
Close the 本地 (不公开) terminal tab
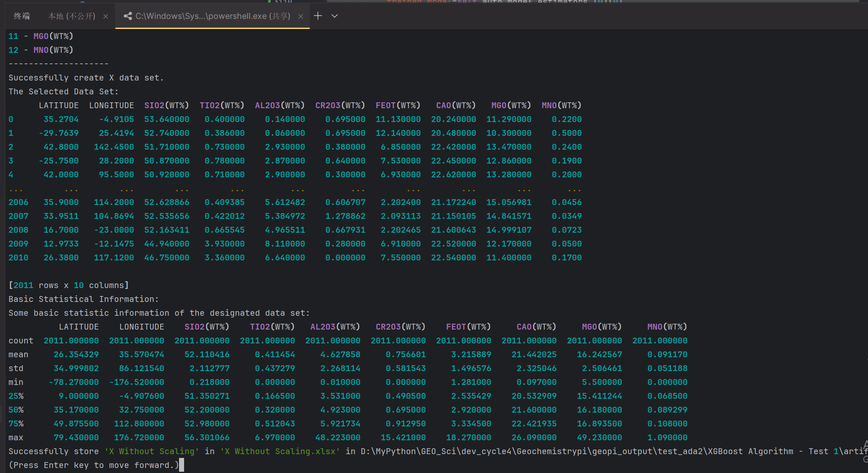point(106,16)
